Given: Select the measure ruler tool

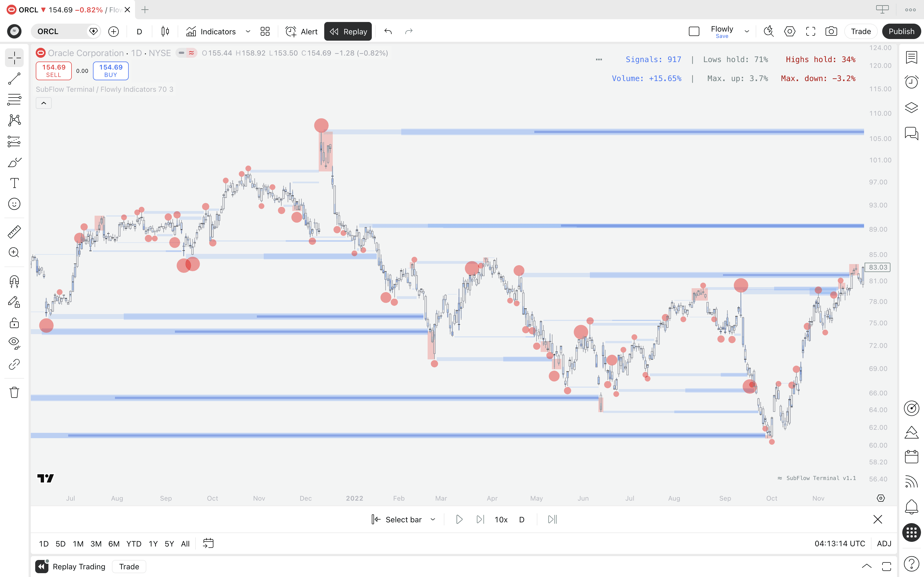Looking at the screenshot, I should pyautogui.click(x=14, y=231).
